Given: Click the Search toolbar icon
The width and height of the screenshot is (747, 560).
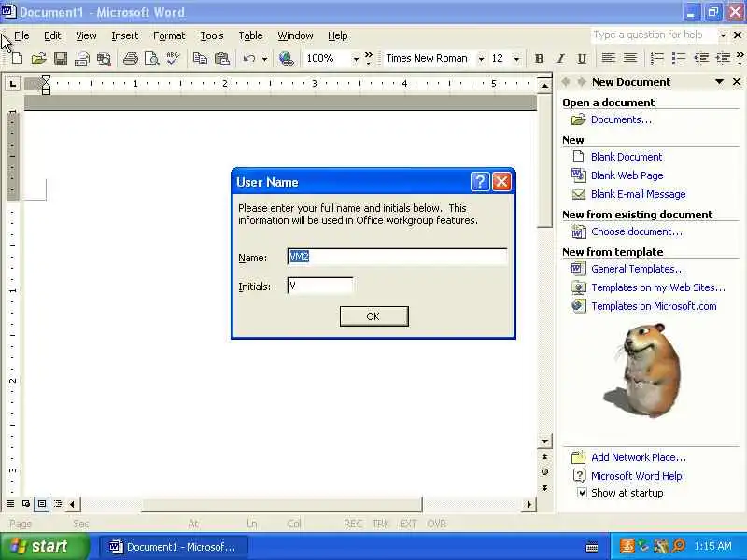Looking at the screenshot, I should click(104, 59).
